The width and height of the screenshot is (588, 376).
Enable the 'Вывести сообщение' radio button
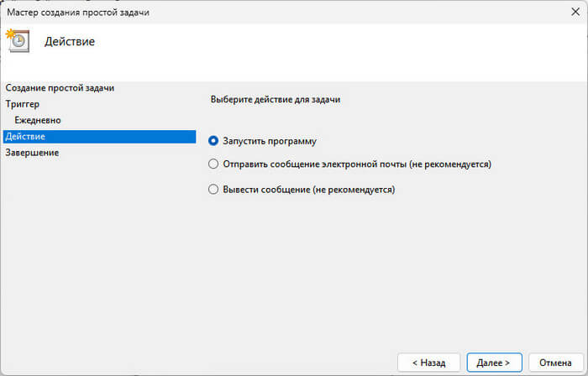pos(213,190)
